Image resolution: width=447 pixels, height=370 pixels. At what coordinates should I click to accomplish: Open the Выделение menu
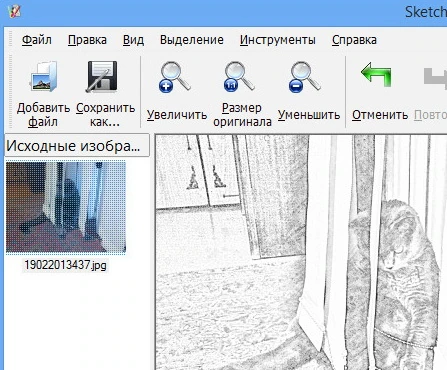192,40
